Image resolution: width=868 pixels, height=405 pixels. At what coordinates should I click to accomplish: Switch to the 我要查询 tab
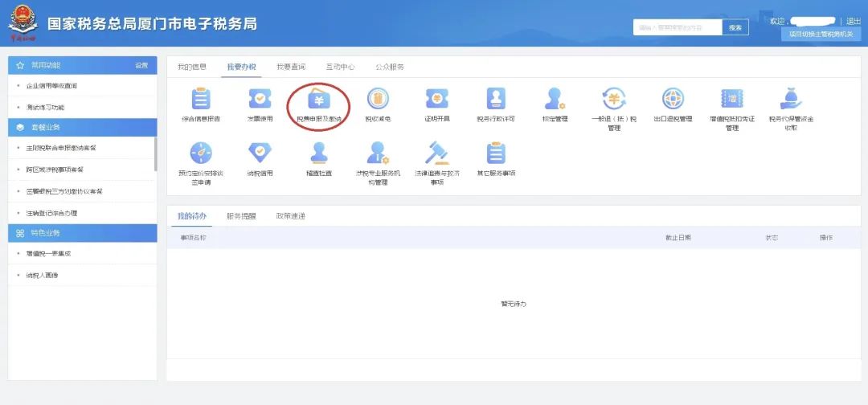tap(291, 67)
